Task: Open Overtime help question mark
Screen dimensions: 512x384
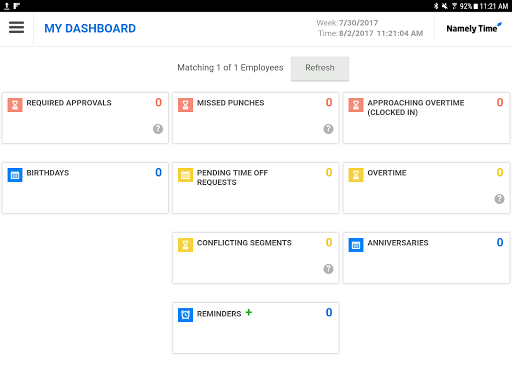Action: point(499,199)
